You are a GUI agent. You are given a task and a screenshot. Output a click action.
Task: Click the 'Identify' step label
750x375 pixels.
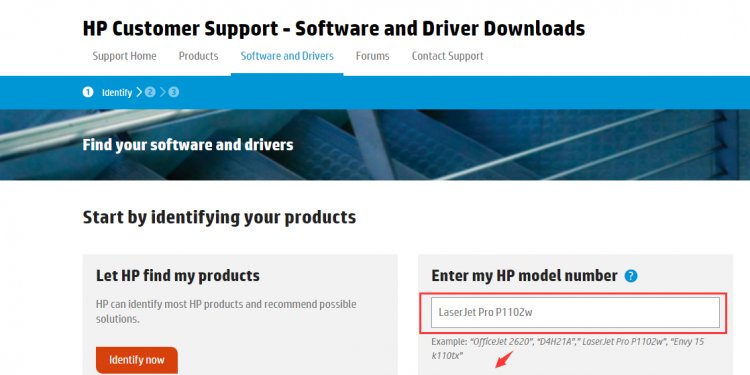point(117,92)
